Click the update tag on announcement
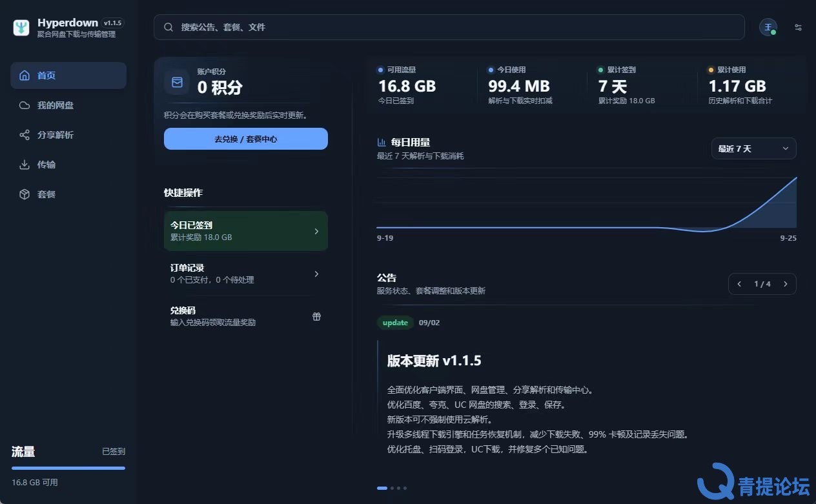The image size is (816, 504). pyautogui.click(x=395, y=323)
